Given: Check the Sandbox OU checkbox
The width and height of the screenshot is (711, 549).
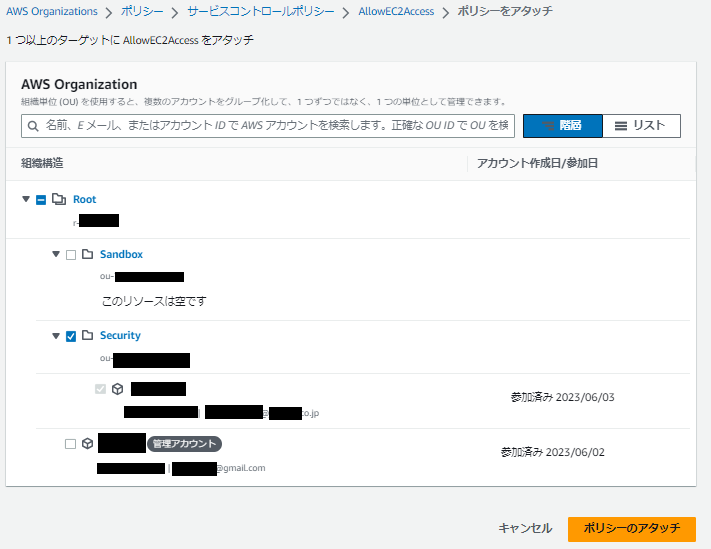Looking at the screenshot, I should pyautogui.click(x=71, y=255).
